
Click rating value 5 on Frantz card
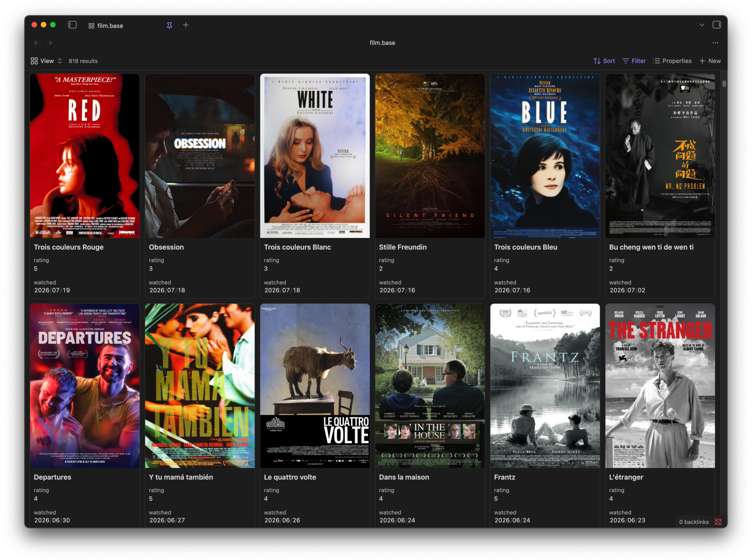(496, 498)
